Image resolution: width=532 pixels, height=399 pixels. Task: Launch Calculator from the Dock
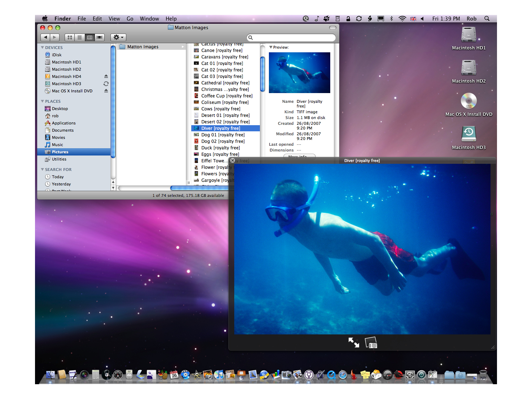point(96,374)
